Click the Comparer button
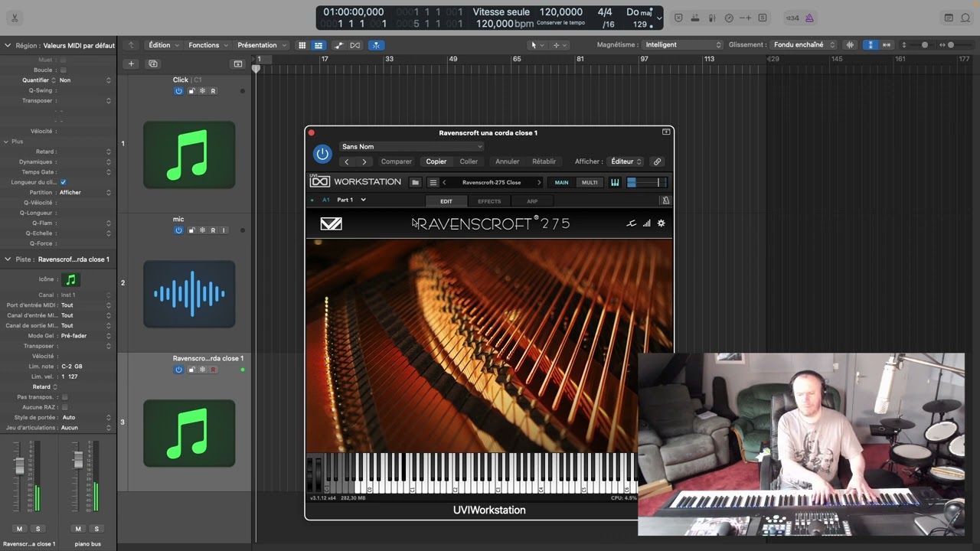The height and width of the screenshot is (551, 980). point(397,161)
